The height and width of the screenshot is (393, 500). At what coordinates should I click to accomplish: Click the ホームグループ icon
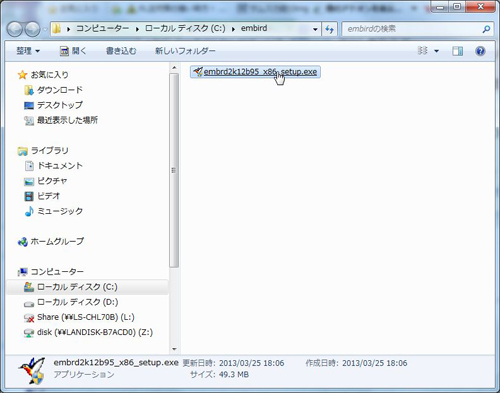pyautogui.click(x=22, y=242)
